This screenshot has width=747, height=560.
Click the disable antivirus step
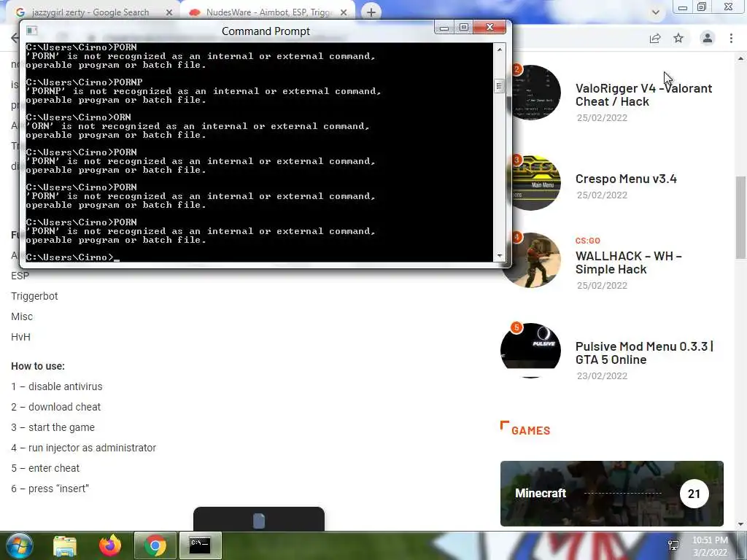tap(57, 386)
